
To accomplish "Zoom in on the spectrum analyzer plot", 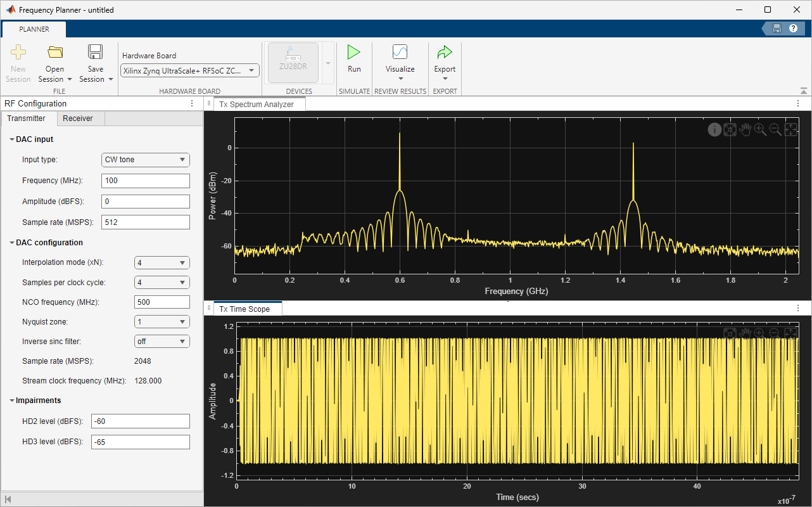I will 760,129.
